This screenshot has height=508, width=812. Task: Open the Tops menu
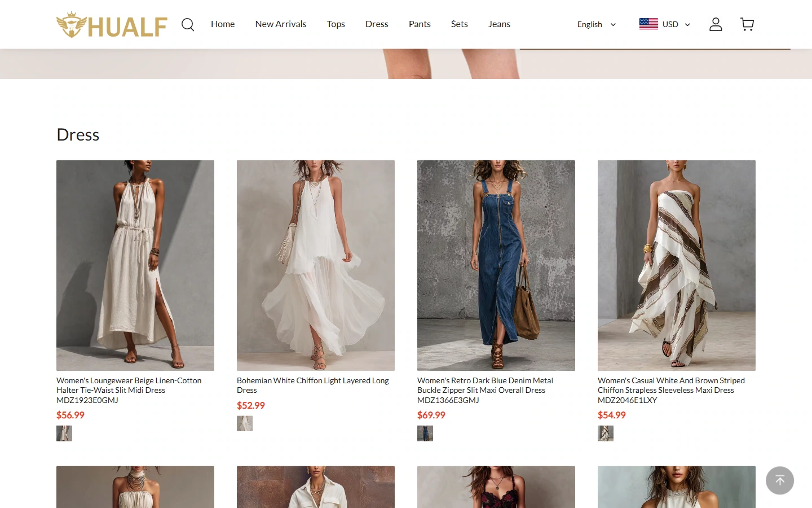[336, 24]
